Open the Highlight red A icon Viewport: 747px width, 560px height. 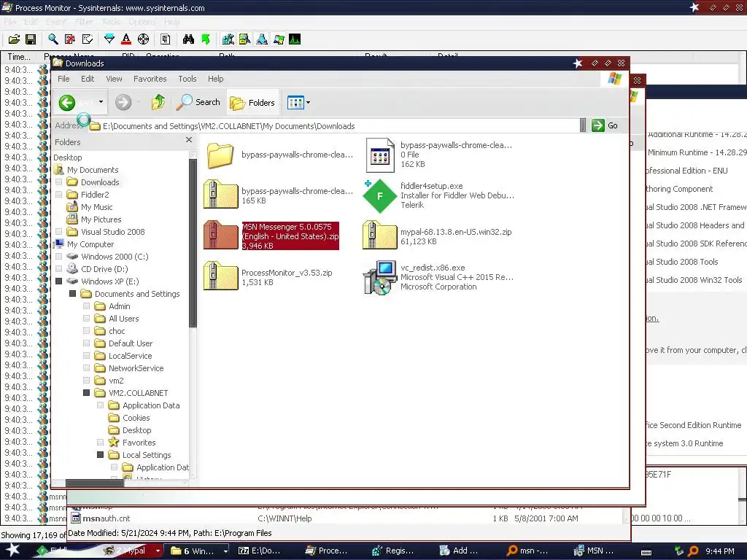click(125, 39)
